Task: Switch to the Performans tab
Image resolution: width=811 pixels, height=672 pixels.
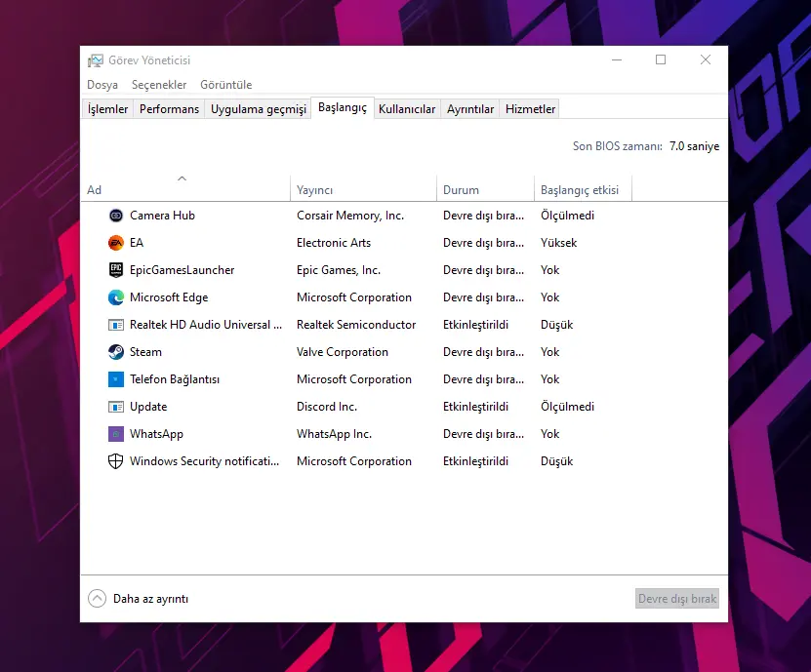Action: pos(169,109)
